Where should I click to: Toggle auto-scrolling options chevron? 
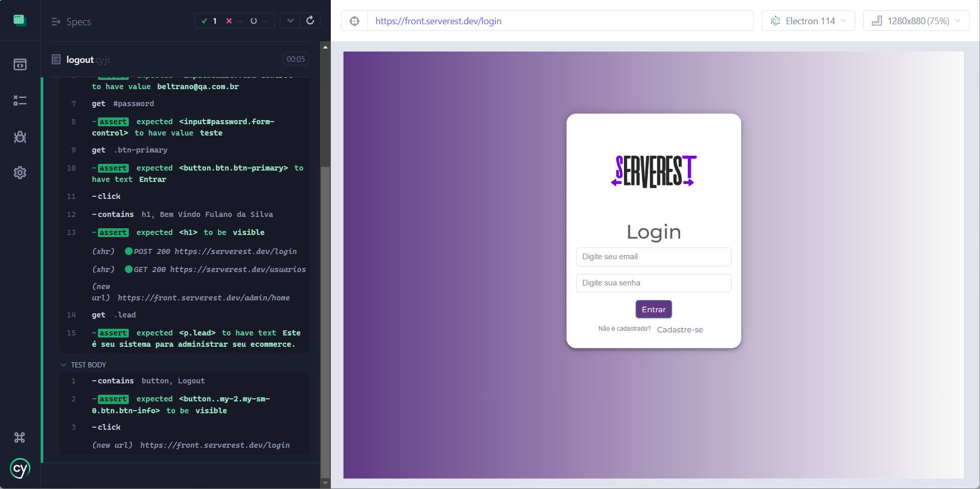[291, 21]
